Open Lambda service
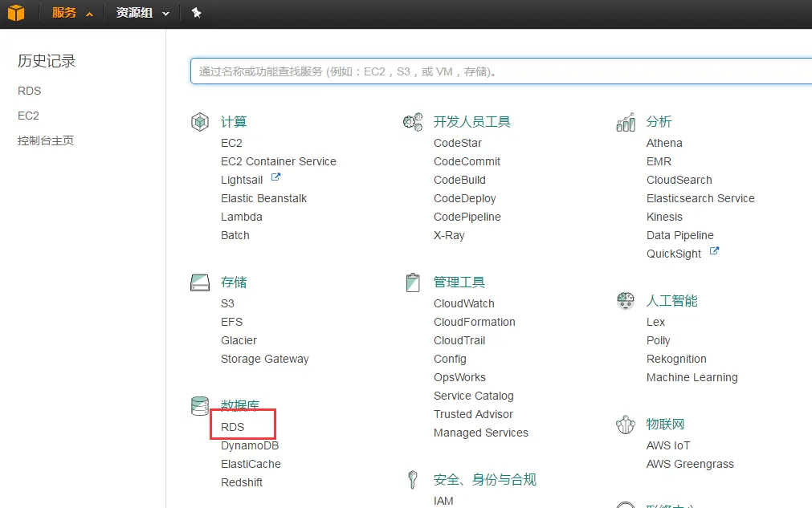The width and height of the screenshot is (812, 508). (x=241, y=217)
